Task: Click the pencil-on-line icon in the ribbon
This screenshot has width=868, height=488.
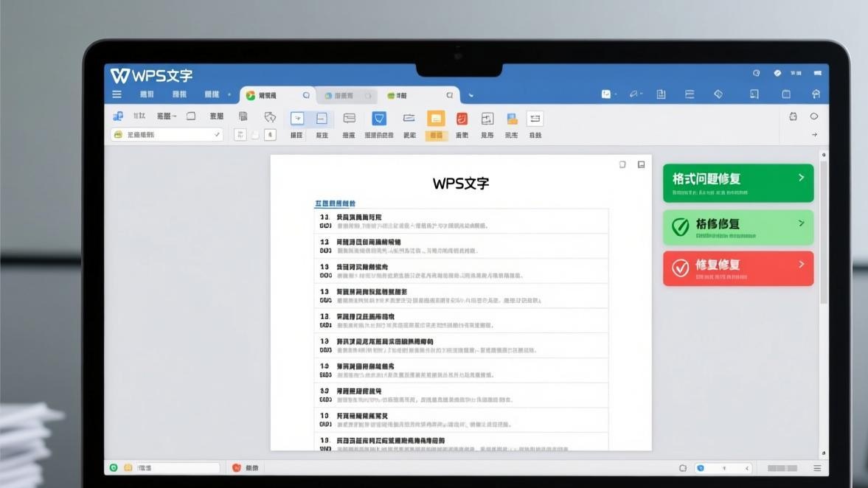Action: point(409,118)
